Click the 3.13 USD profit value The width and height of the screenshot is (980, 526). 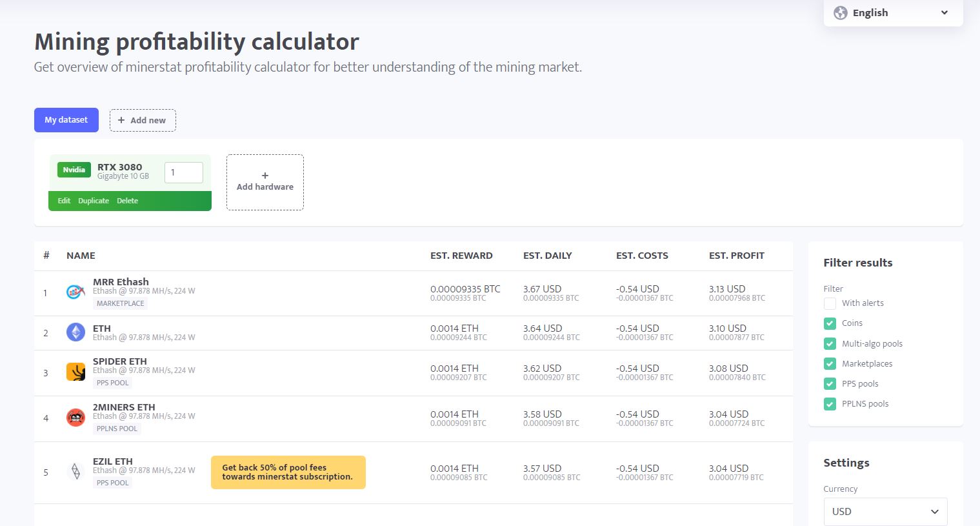click(727, 289)
